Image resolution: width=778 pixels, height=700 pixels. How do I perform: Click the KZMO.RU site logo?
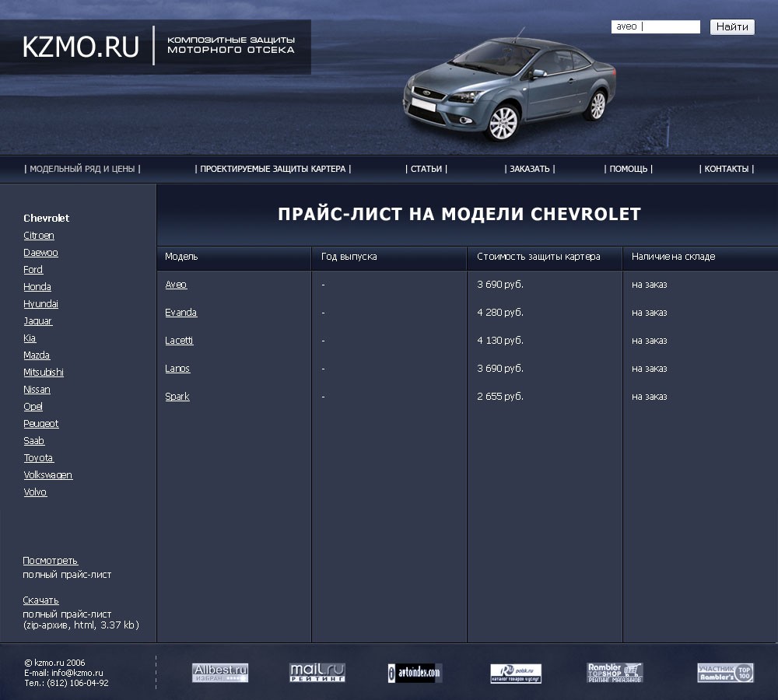point(80,47)
